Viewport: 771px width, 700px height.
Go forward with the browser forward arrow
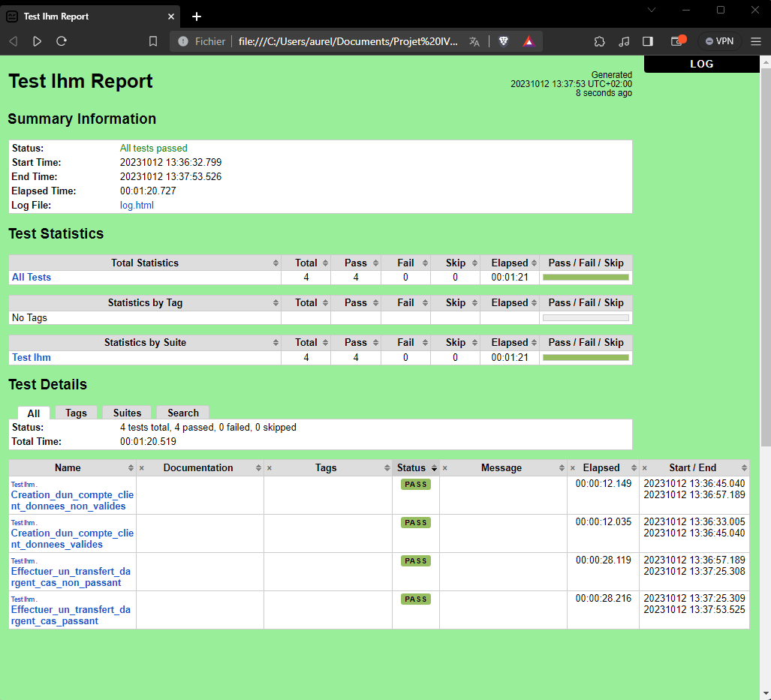(x=37, y=41)
